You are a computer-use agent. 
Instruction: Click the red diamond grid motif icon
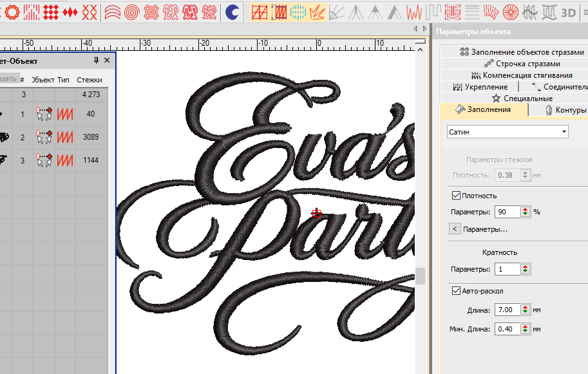pyautogui.click(x=52, y=12)
